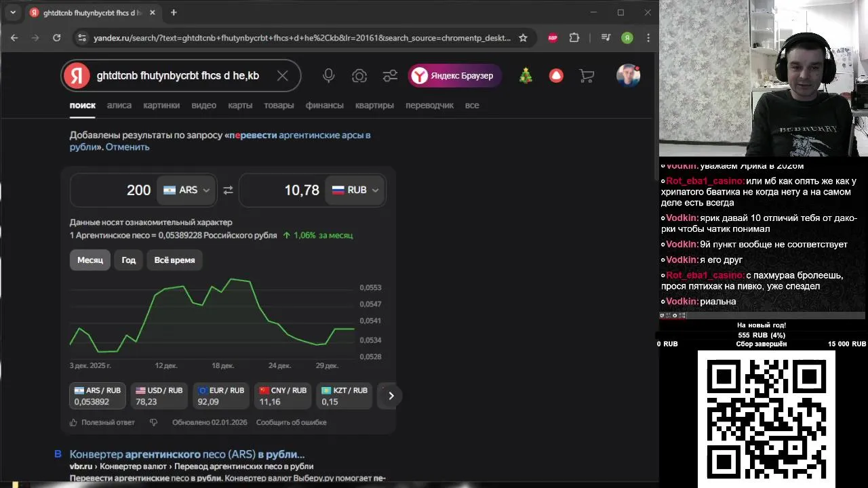View site information icon in address bar
The height and width of the screenshot is (488, 868).
click(81, 38)
